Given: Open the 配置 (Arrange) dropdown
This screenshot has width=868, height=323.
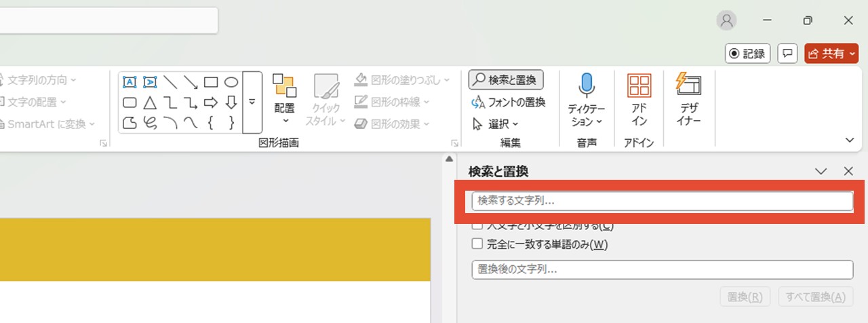Looking at the screenshot, I should tap(285, 100).
